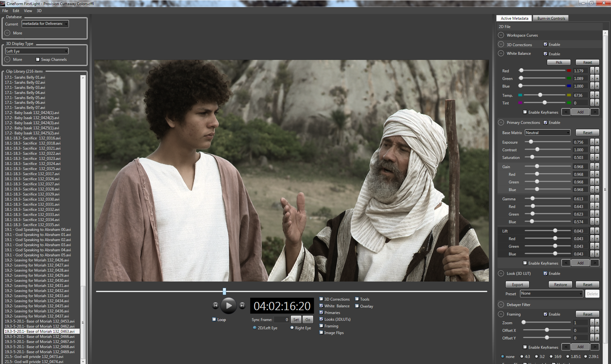Click the skip to previous frame icon

coord(216,305)
